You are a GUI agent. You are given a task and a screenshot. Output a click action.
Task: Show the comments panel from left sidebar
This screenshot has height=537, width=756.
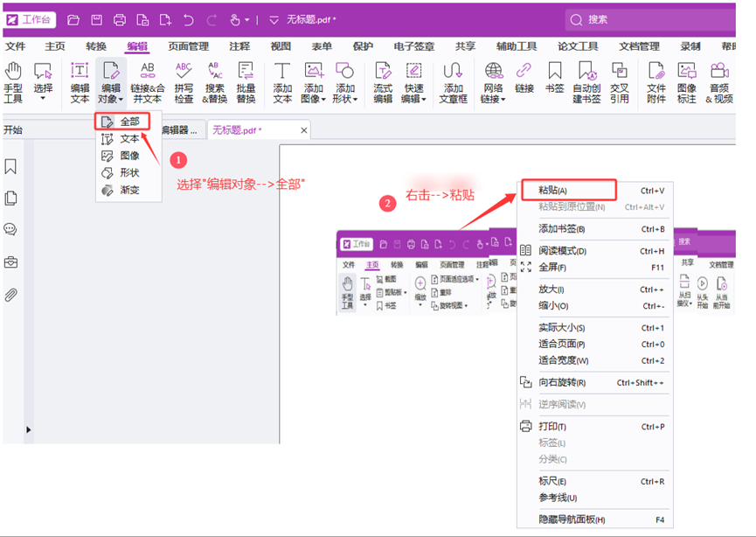pyautogui.click(x=11, y=230)
